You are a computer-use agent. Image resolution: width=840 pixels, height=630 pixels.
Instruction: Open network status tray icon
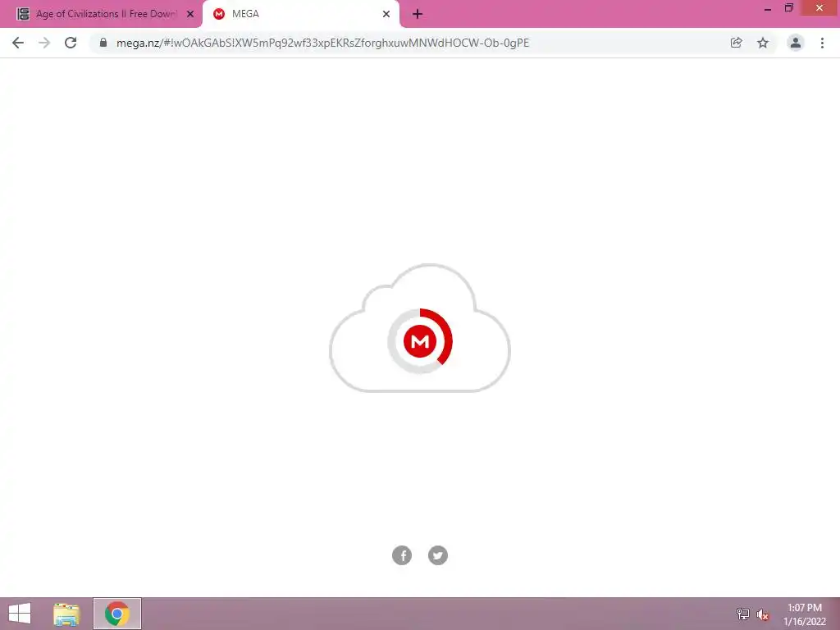pyautogui.click(x=743, y=614)
